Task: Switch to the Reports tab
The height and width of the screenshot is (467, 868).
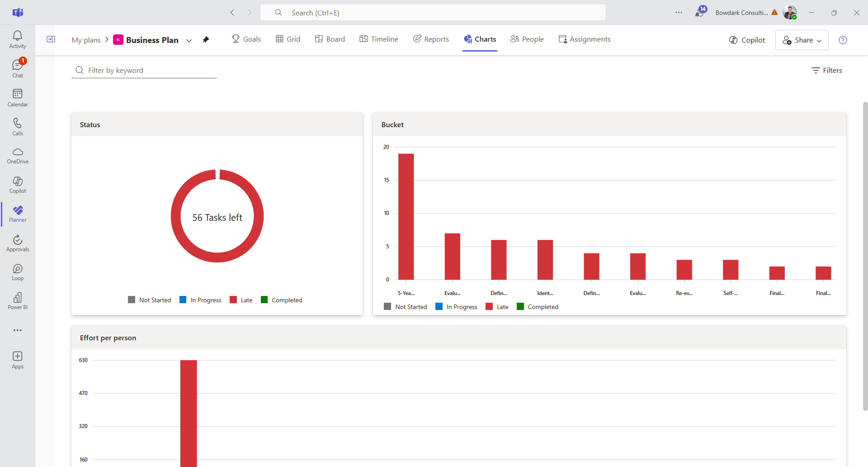Action: coord(431,39)
